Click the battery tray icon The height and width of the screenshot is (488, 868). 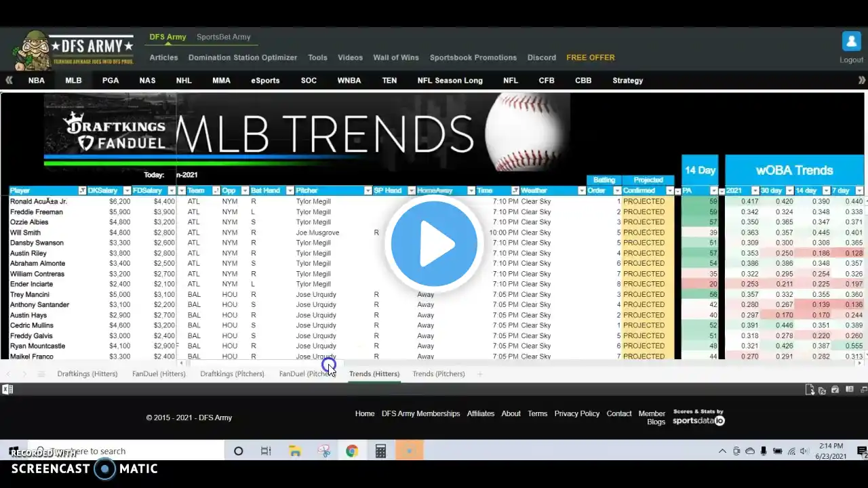point(777,451)
